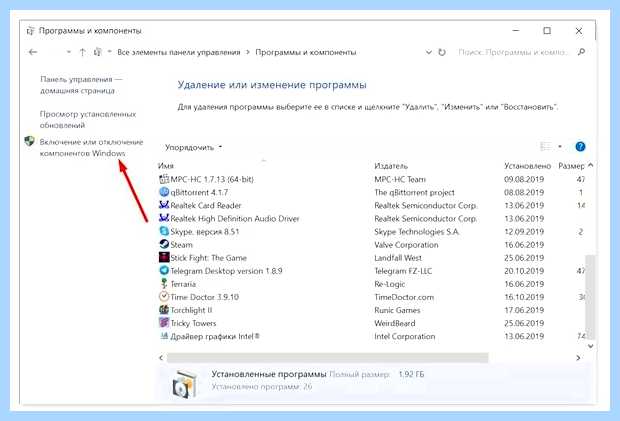Click publisher Intel Corporation

(x=405, y=336)
